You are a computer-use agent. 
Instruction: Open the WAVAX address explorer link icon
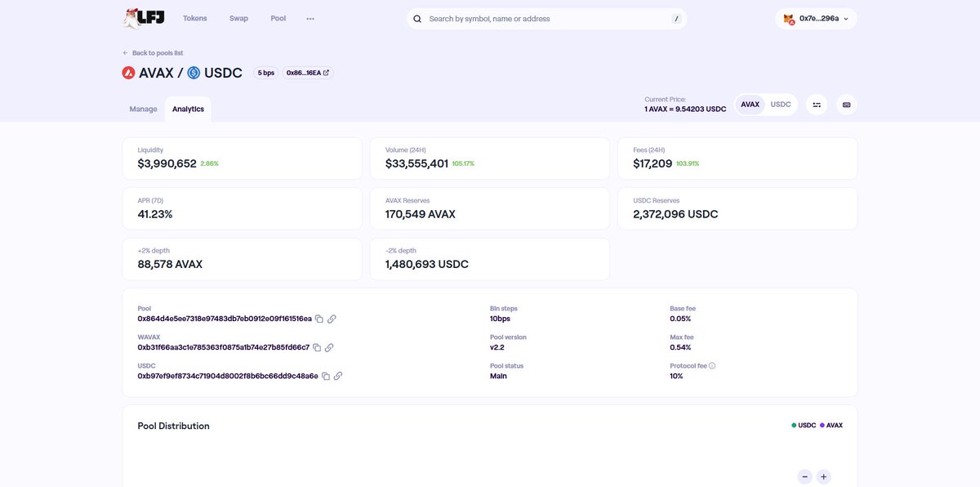(x=329, y=347)
